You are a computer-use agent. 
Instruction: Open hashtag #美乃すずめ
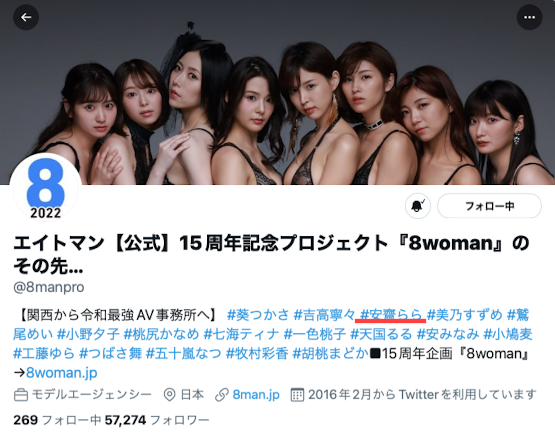point(465,314)
